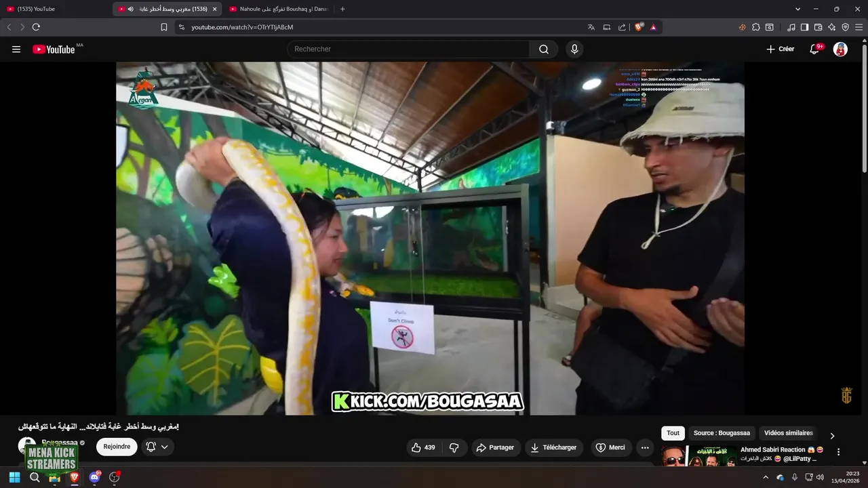868x488 pixels.
Task: Start voice search with the microphone icon
Action: [x=574, y=49]
